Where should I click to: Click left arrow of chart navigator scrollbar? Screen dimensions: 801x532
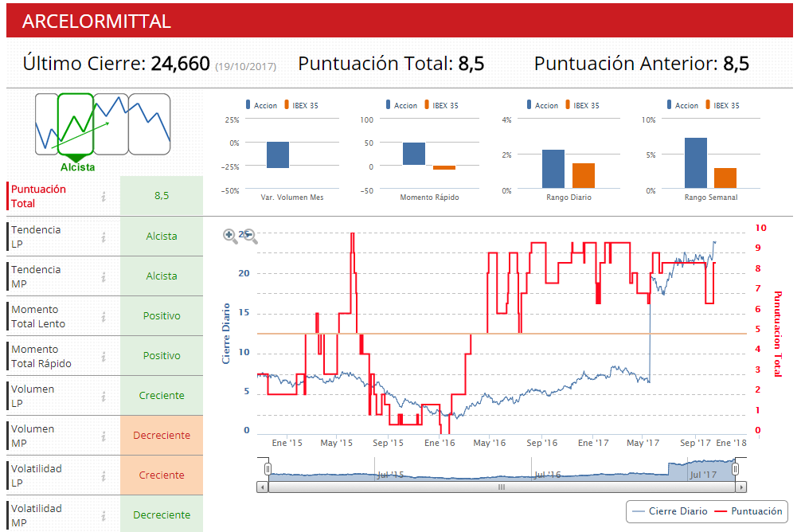(263, 487)
